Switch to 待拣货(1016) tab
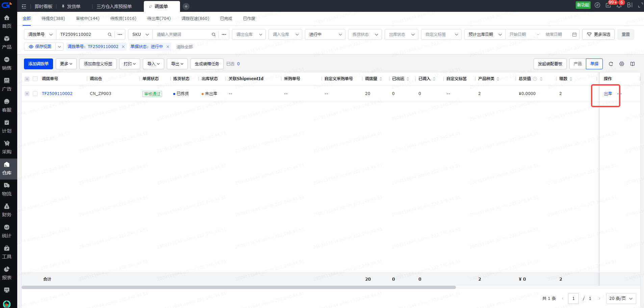 click(123, 19)
